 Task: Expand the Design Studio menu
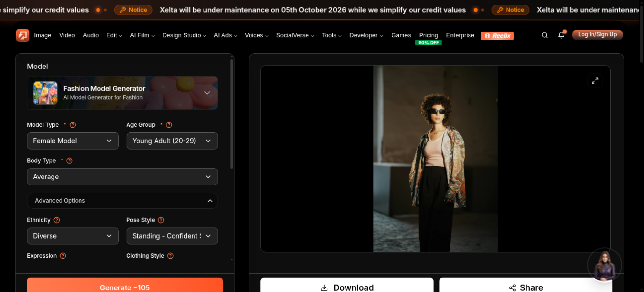(x=184, y=35)
